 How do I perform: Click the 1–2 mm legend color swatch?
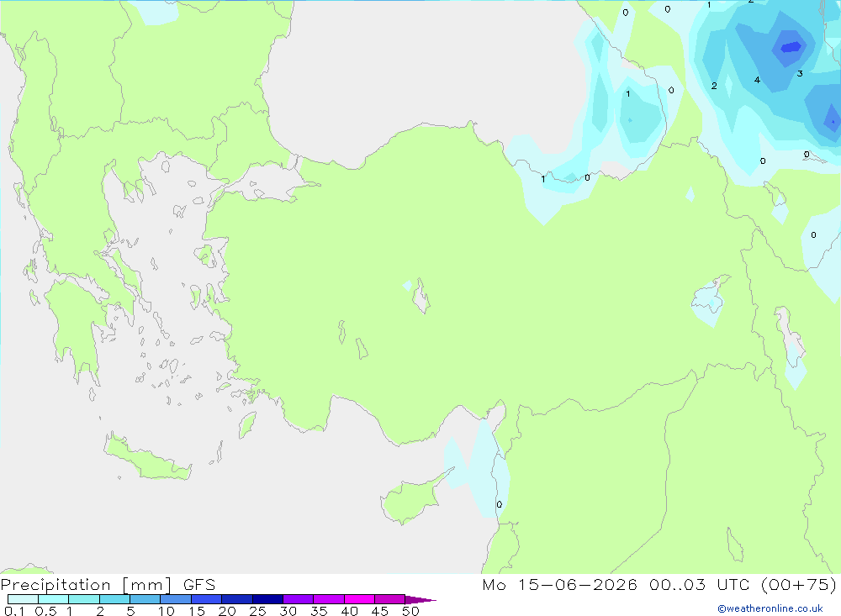point(84,599)
